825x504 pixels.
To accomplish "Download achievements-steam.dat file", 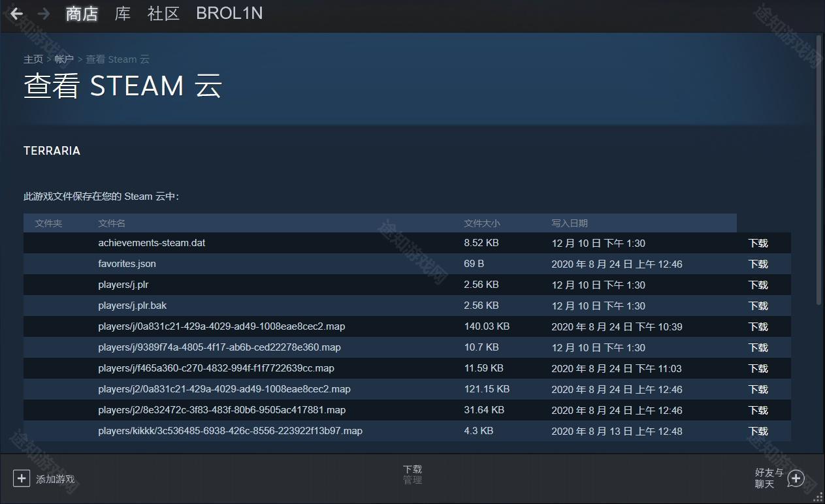I will point(758,243).
